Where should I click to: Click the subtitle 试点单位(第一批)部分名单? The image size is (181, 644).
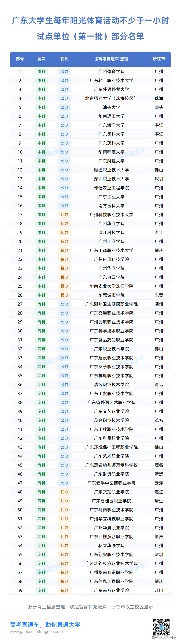point(90,36)
